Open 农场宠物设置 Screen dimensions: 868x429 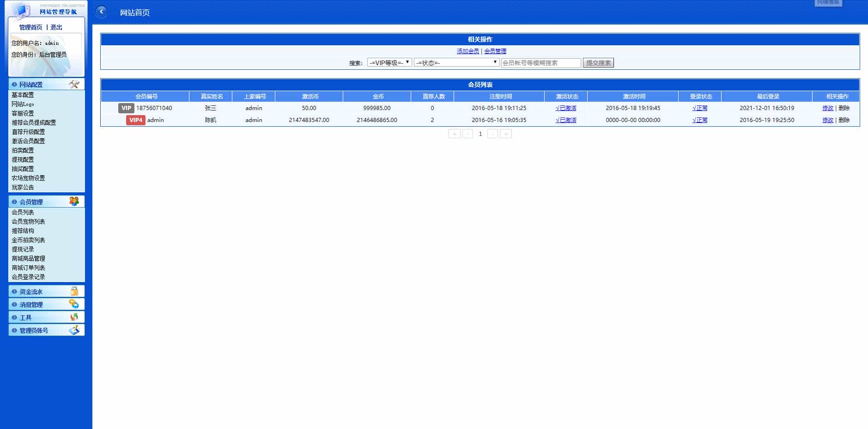coord(28,178)
